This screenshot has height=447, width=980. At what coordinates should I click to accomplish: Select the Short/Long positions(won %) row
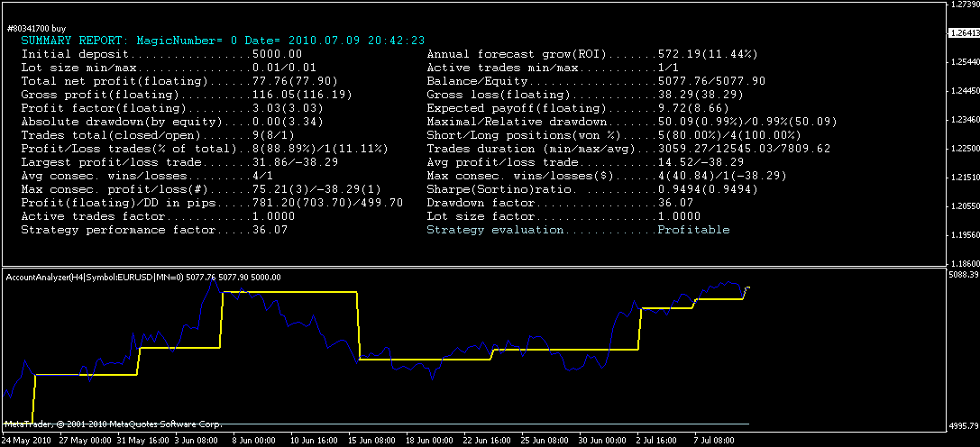614,135
